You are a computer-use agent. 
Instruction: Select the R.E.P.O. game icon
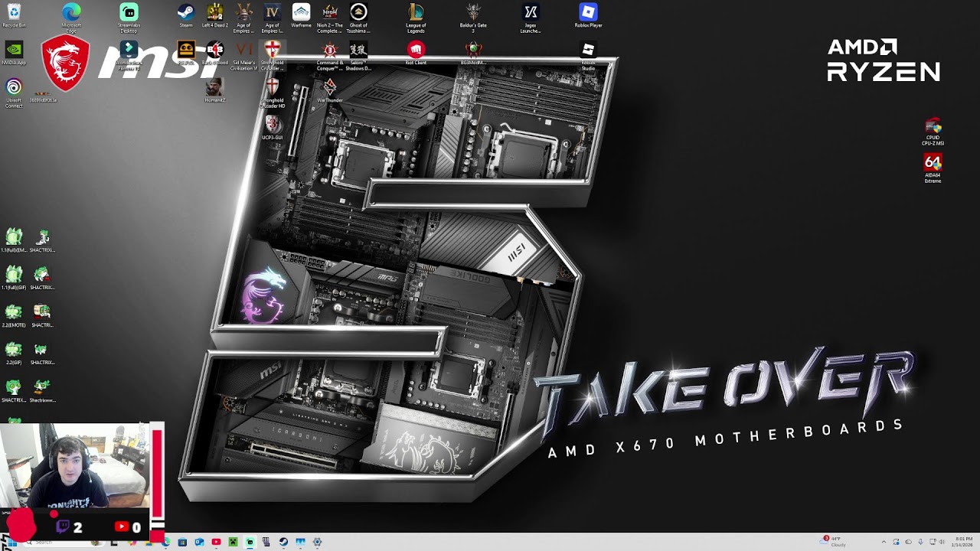[x=186, y=54]
